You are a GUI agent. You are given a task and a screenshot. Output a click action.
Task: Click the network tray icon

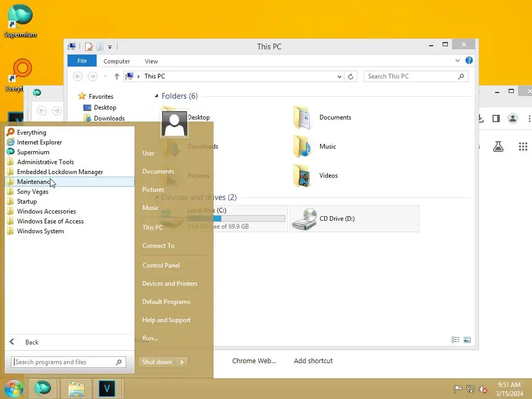471,389
